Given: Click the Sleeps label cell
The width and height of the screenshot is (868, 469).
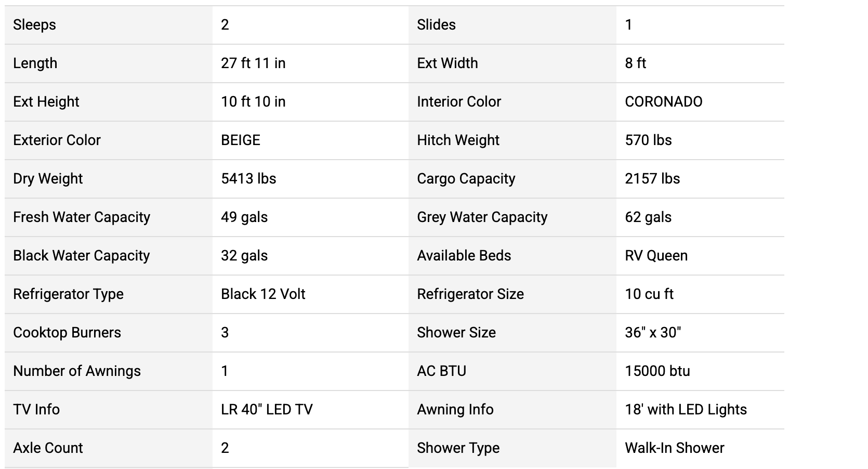Looking at the screenshot, I should point(34,25).
